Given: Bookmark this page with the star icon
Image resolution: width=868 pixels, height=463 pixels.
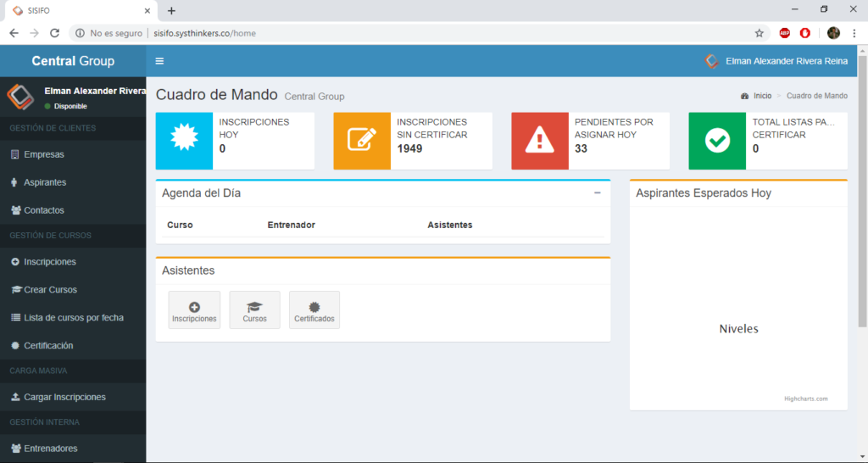Looking at the screenshot, I should 759,33.
